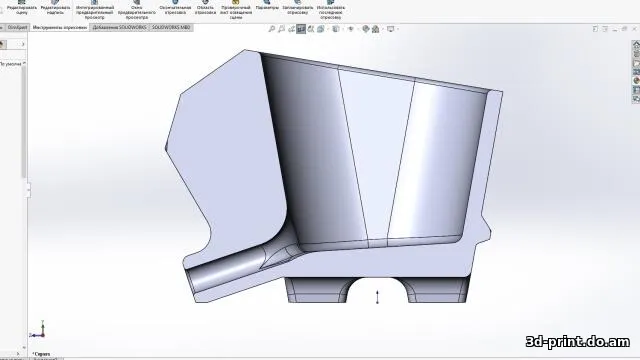Image resolution: width=640 pixels, height=360 pixels.
Task: Click the По умолчанию configuration text
Action: pyautogui.click(x=11, y=64)
